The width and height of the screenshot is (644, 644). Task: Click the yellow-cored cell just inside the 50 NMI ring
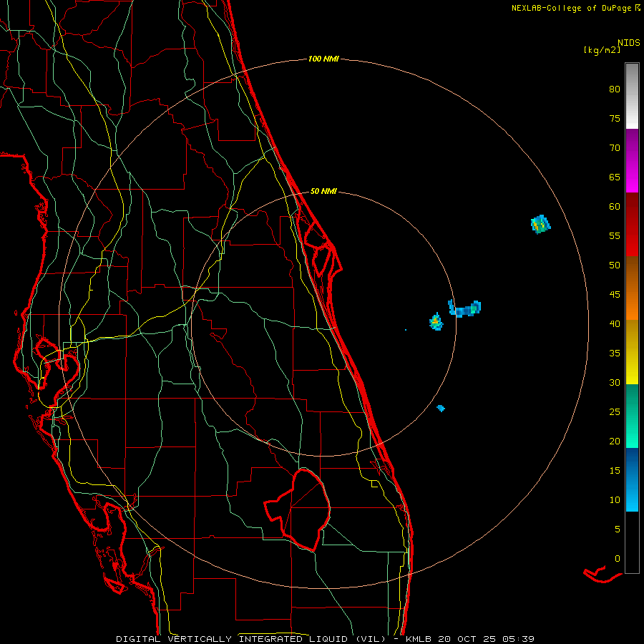[436, 321]
